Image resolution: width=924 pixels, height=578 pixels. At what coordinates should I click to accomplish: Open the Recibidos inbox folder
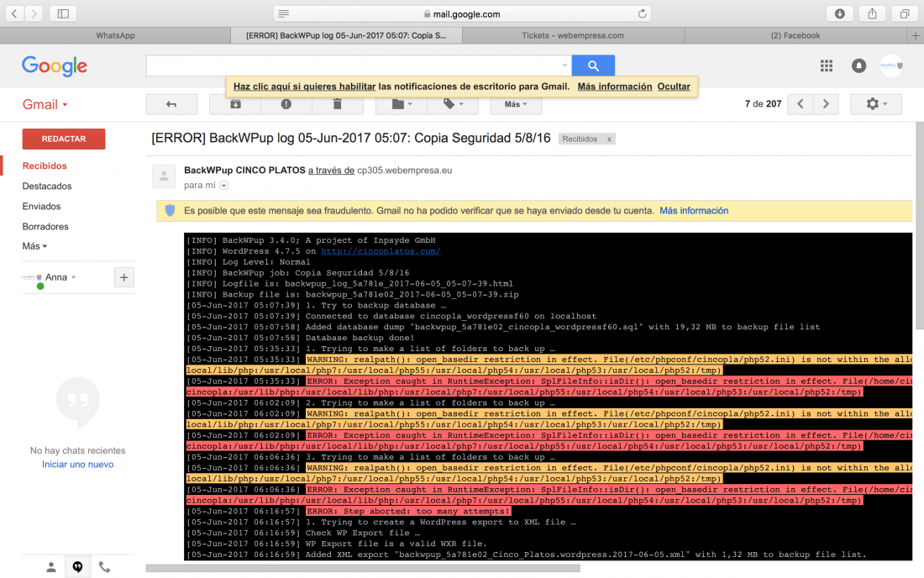[x=45, y=166]
